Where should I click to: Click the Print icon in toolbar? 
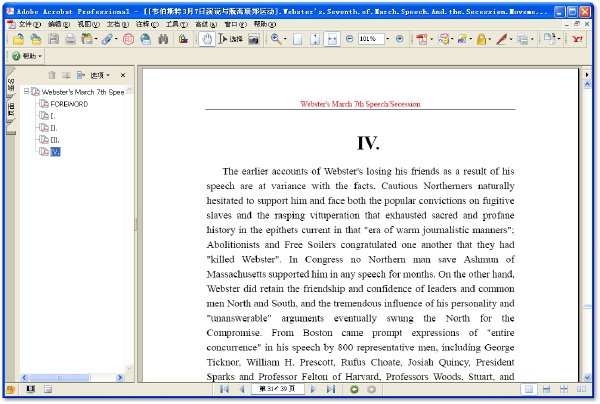[70, 39]
